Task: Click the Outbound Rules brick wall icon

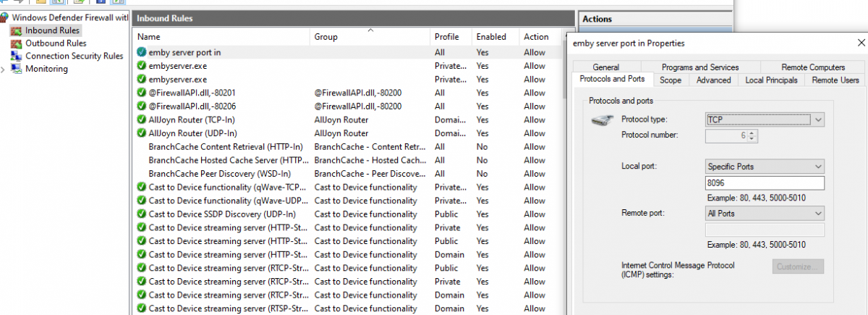Action: coord(17,43)
